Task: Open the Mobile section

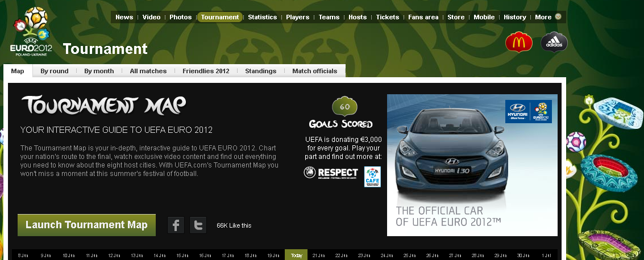Action: click(x=484, y=17)
